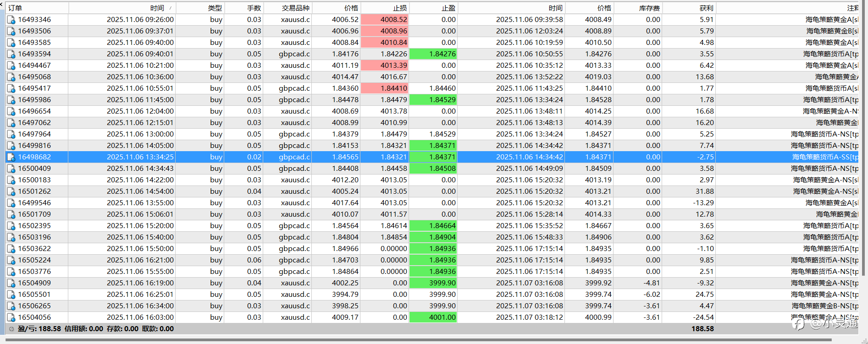Select the document icon for order 16502395

tap(11, 226)
